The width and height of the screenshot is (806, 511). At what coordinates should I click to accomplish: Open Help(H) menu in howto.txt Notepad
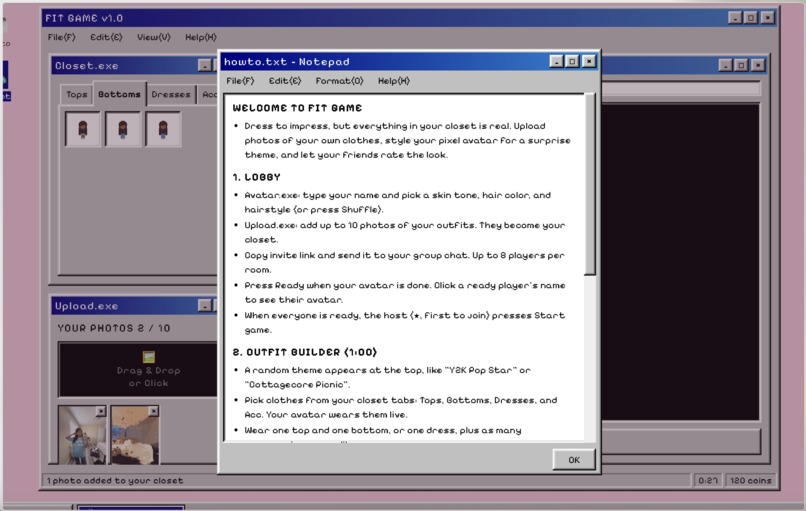(394, 81)
